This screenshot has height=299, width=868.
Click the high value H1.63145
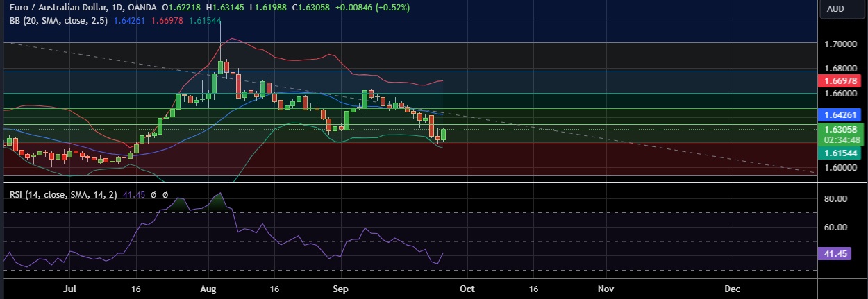point(224,8)
